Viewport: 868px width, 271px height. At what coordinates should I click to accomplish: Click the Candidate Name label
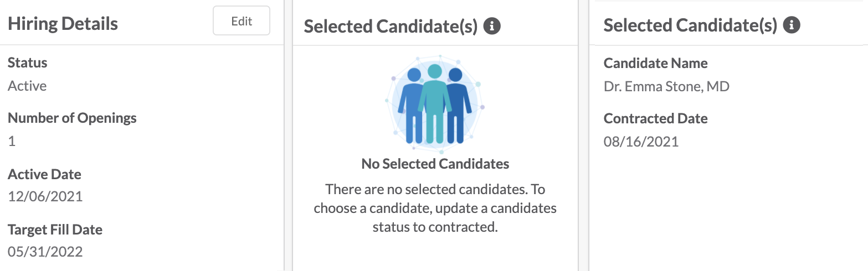[x=656, y=63]
